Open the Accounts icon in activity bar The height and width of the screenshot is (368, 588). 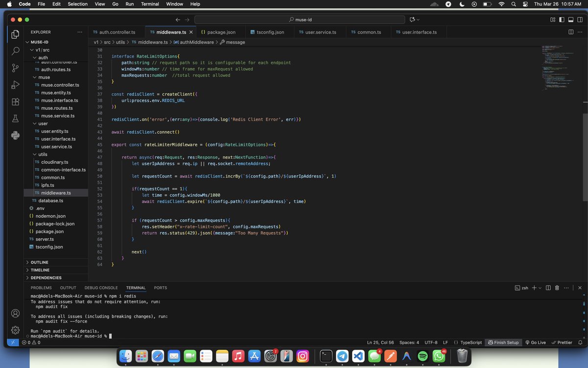click(x=15, y=313)
